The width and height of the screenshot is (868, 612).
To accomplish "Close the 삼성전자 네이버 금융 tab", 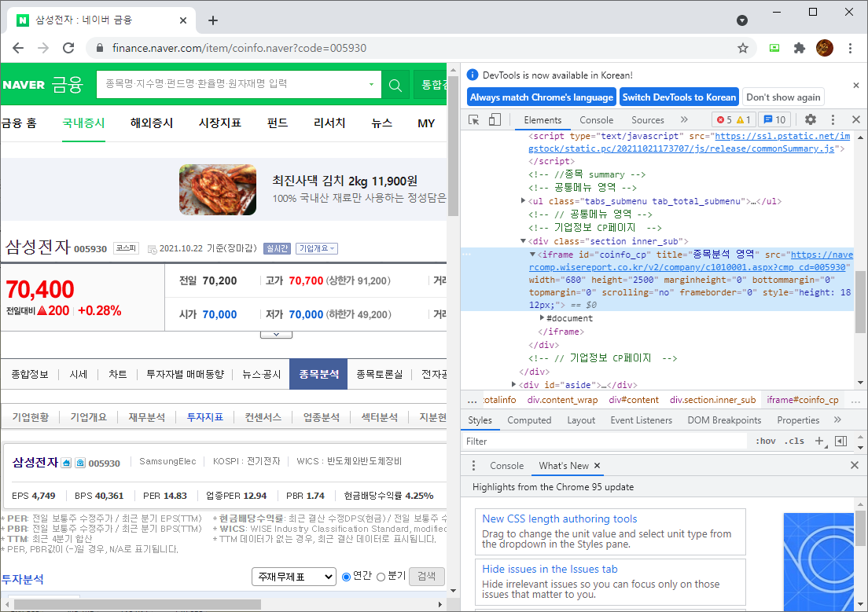I will click(x=183, y=20).
